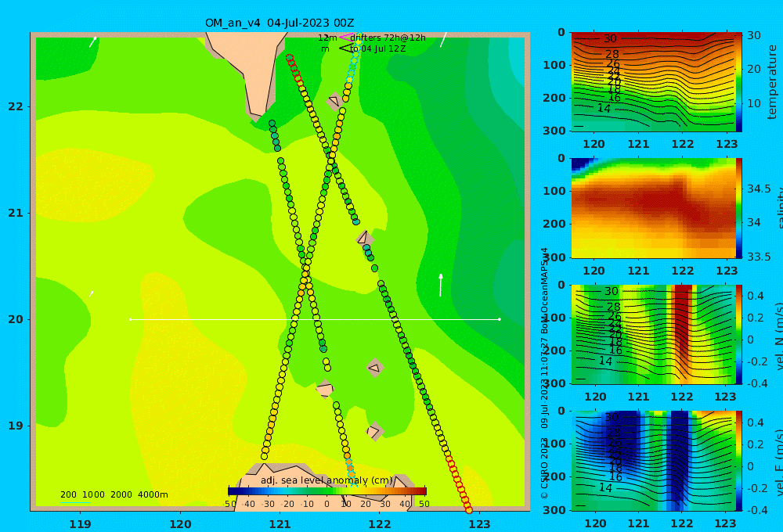Click the '22' latitude label on the main map
Viewport: 783px width, 532px height.
pyautogui.click(x=16, y=106)
